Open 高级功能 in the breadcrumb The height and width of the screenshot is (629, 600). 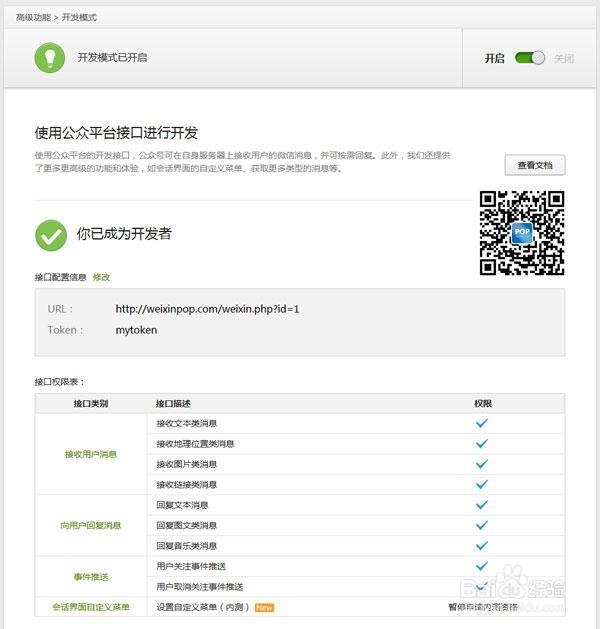pos(35,18)
